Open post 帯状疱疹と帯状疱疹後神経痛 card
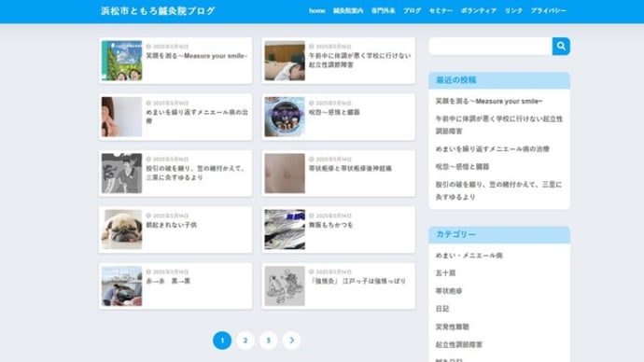The image size is (644, 362). [339, 174]
